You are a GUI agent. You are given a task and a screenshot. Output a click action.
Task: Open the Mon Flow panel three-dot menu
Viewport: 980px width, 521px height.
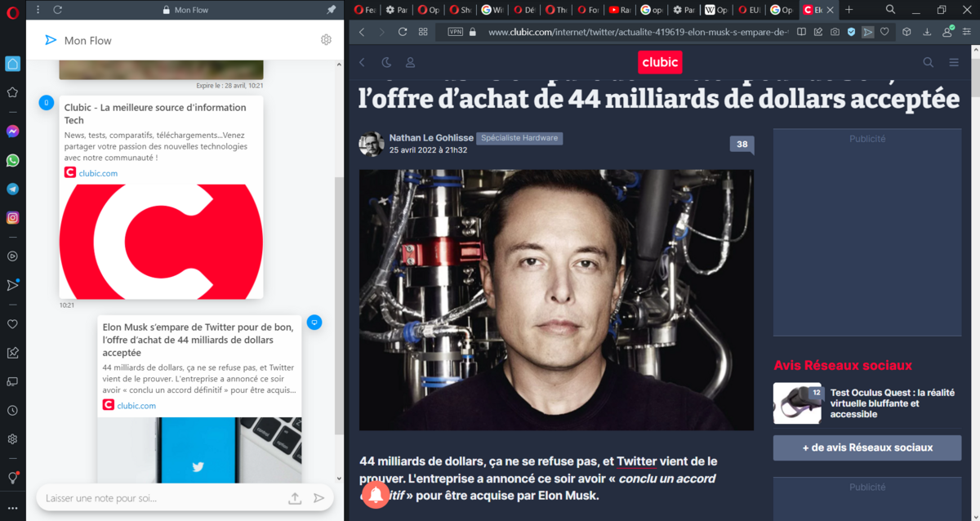coord(38,10)
